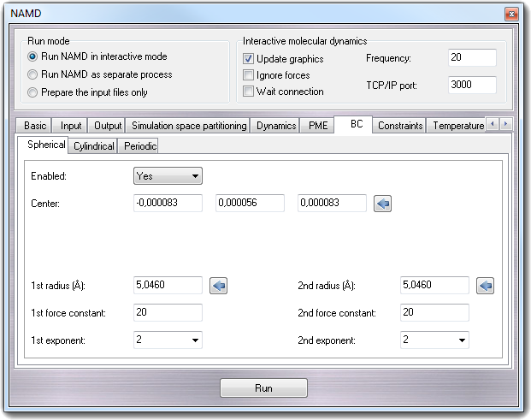Click the Center Z field showing 0,000083
531x420 pixels.
pos(332,203)
